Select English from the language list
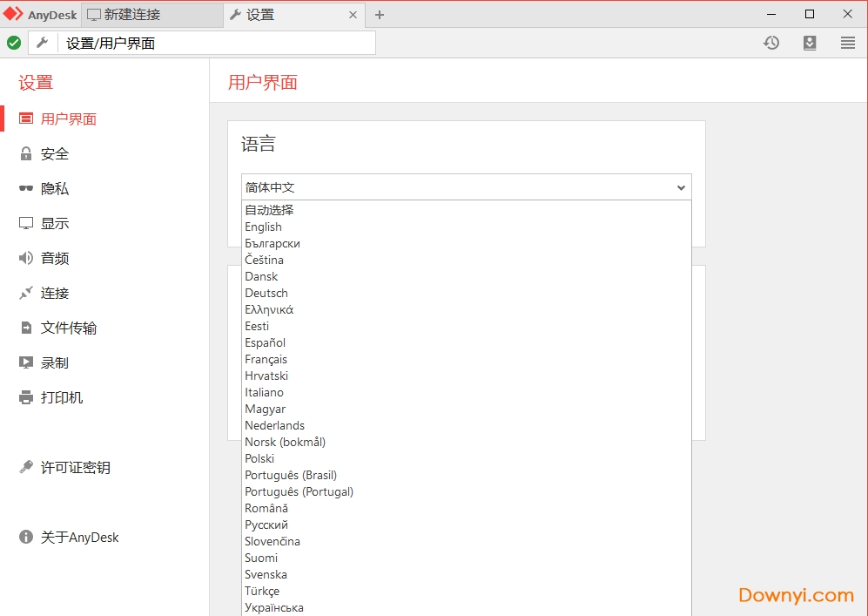Screen dimensions: 868x616 coord(263,227)
